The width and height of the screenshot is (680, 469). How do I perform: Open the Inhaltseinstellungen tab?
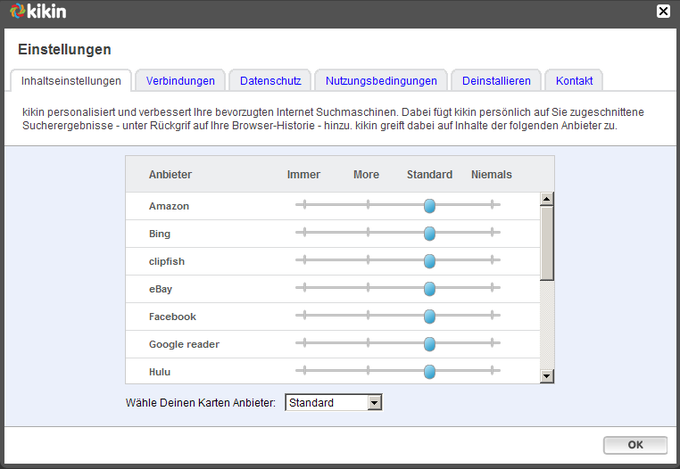coord(71,81)
